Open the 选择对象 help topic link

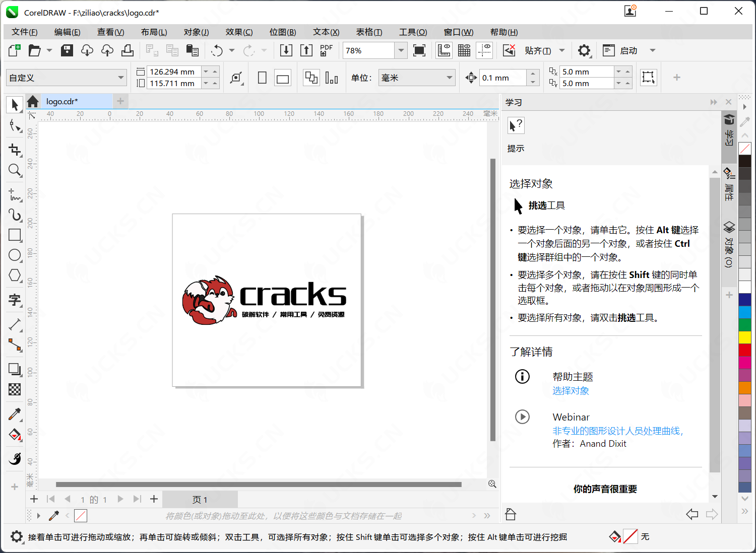click(570, 390)
